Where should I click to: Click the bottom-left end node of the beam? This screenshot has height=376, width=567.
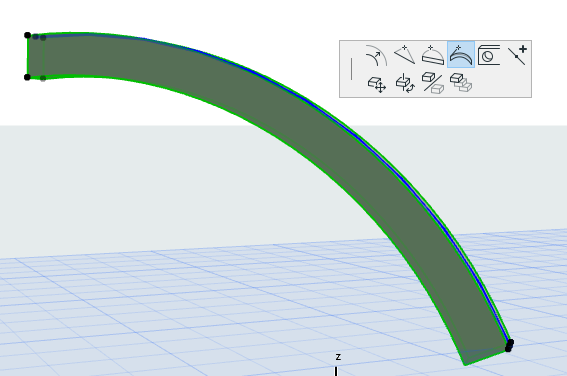[x=27, y=77]
